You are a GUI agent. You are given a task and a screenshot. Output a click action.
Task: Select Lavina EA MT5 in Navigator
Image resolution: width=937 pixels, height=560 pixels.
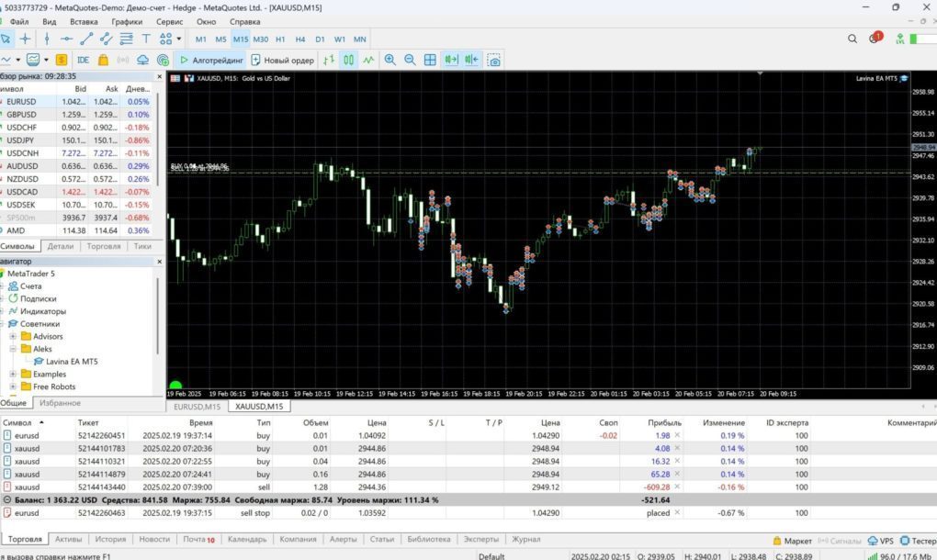tap(72, 362)
